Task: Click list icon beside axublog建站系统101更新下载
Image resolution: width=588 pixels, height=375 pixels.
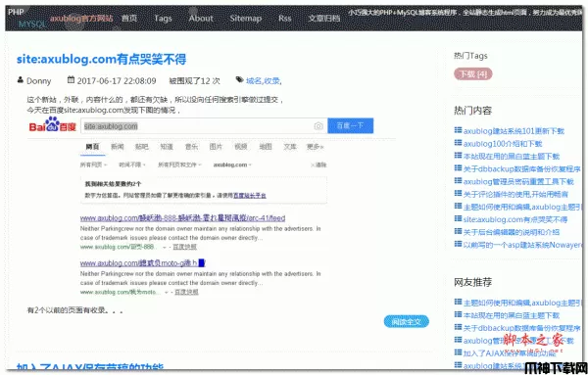Action: tap(458, 130)
